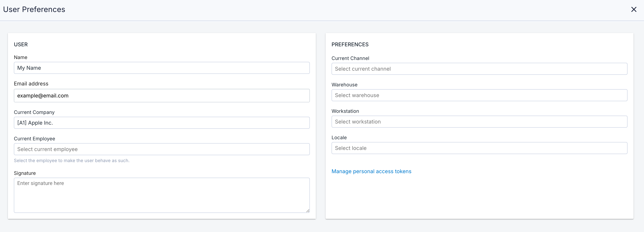
Task: Click the PREFERENCES section heading
Action: tap(350, 44)
